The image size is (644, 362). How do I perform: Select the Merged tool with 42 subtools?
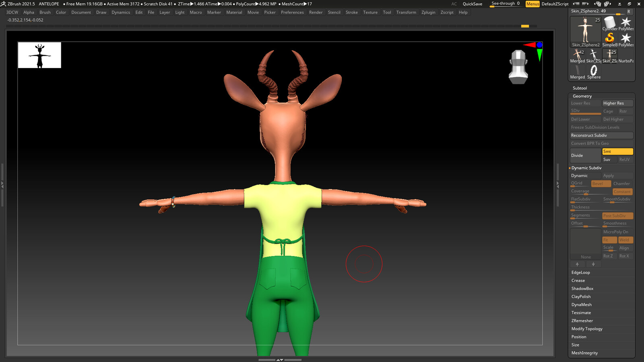point(578,56)
